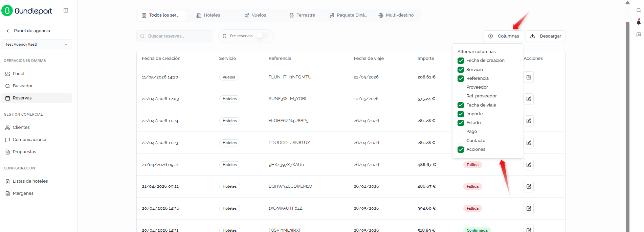Uncheck Fecha de creación column
Image resolution: width=644 pixels, height=232 pixels.
pyautogui.click(x=461, y=61)
